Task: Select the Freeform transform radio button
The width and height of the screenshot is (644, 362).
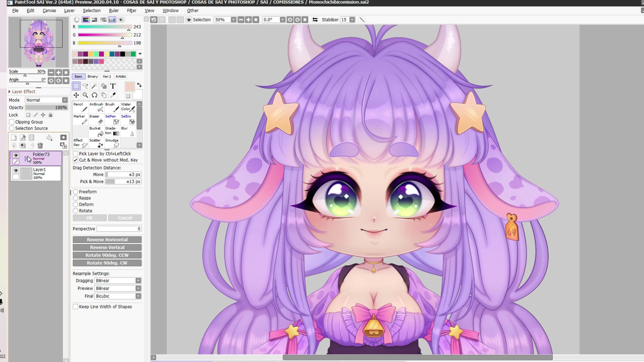Action: click(x=75, y=192)
